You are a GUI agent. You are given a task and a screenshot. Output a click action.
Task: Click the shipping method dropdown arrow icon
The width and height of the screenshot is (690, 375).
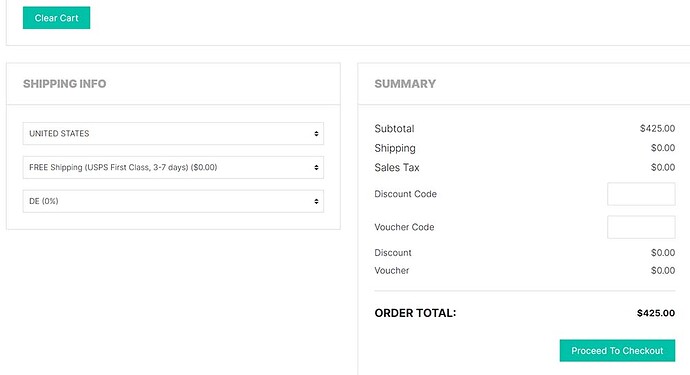pos(316,167)
